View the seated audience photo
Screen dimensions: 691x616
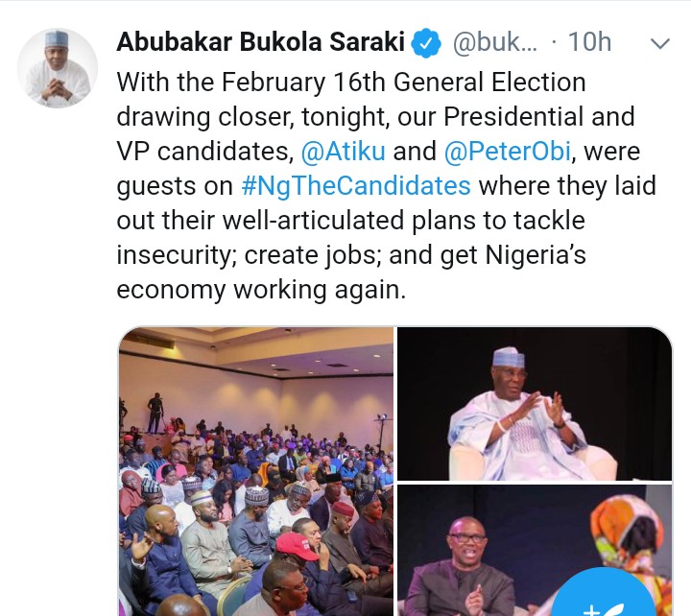(x=255, y=470)
